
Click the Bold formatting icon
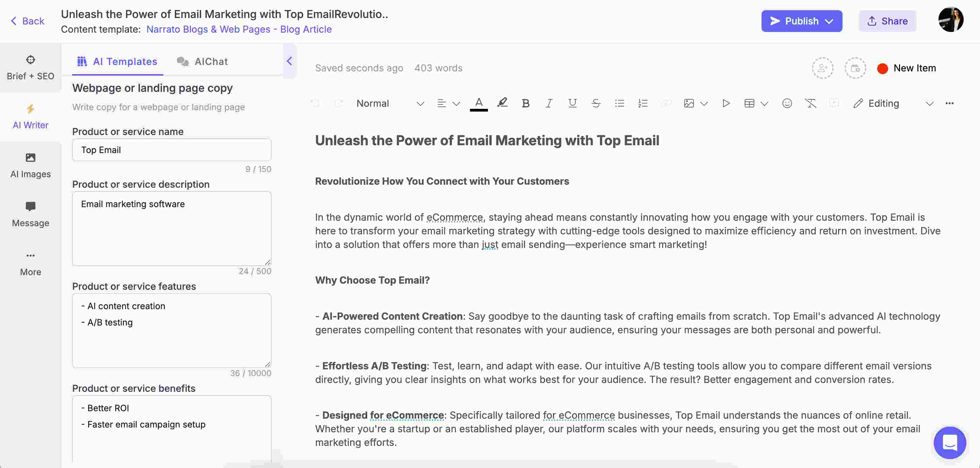coord(525,103)
